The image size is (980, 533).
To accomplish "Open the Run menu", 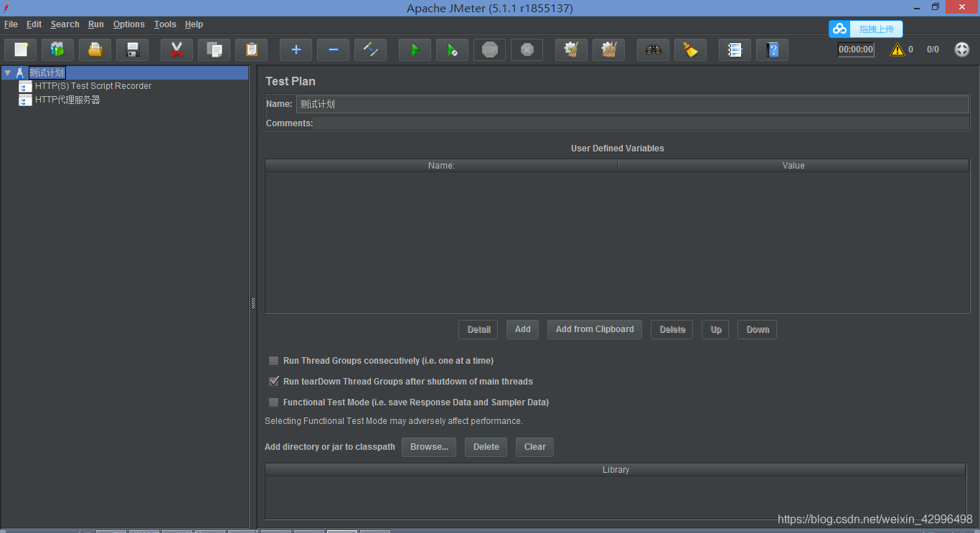I will pos(96,24).
